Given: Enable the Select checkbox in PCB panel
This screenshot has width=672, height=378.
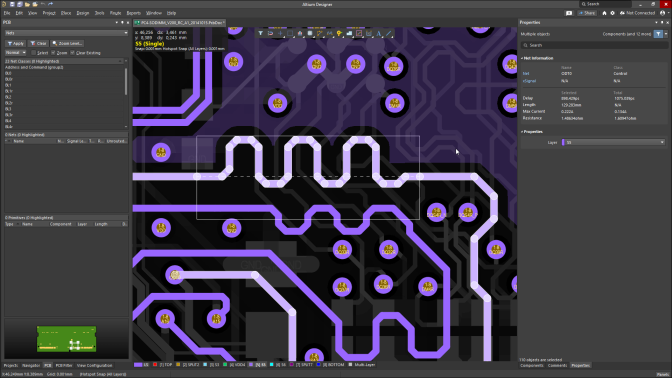Looking at the screenshot, I should pos(34,53).
